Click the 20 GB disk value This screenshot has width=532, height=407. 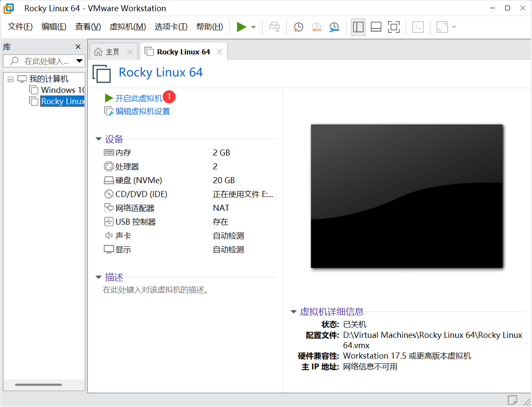[x=224, y=180]
